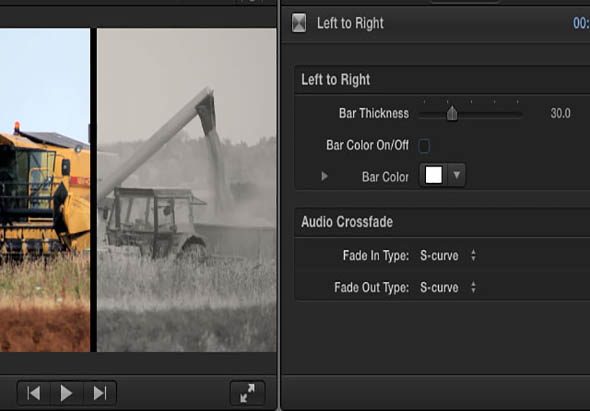Click the Left to Right inspector title

pyautogui.click(x=350, y=23)
